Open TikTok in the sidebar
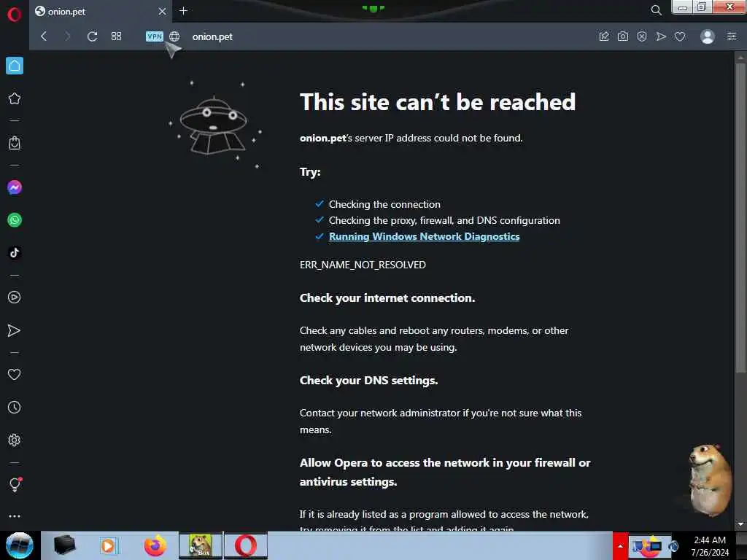The width and height of the screenshot is (747, 560). 15,252
